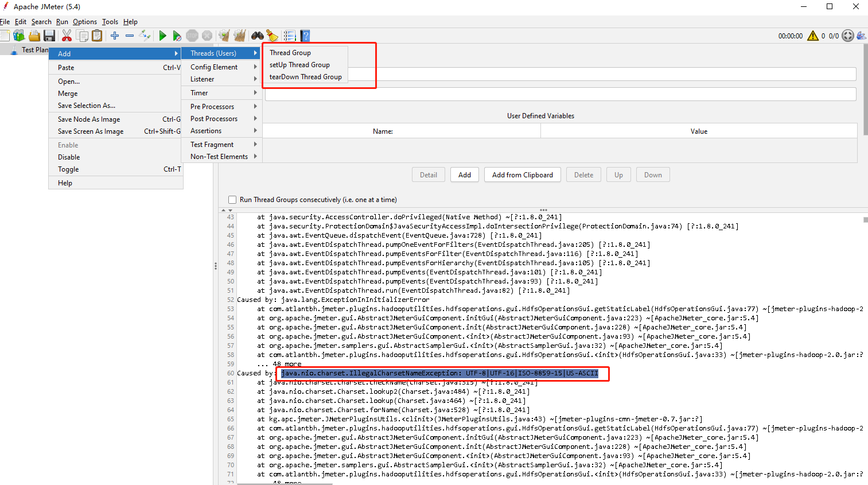Collapse all nodes with the minus icon
The height and width of the screenshot is (485, 868).
point(130,36)
